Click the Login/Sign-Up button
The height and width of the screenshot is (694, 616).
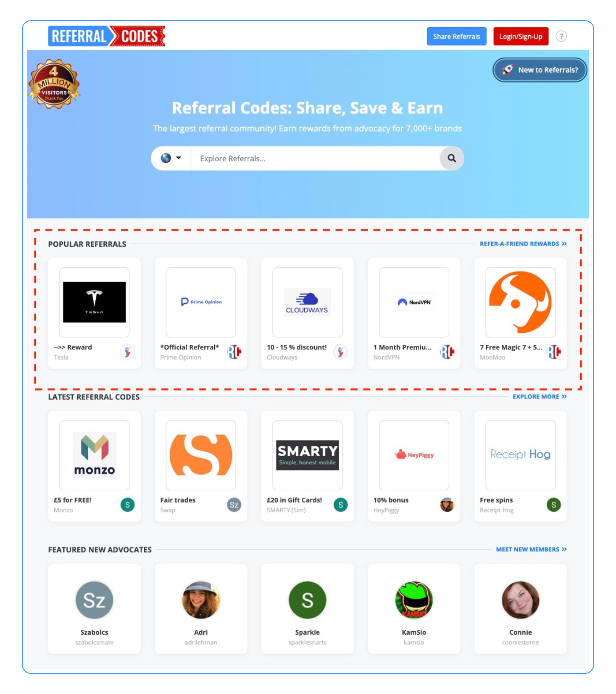point(521,37)
